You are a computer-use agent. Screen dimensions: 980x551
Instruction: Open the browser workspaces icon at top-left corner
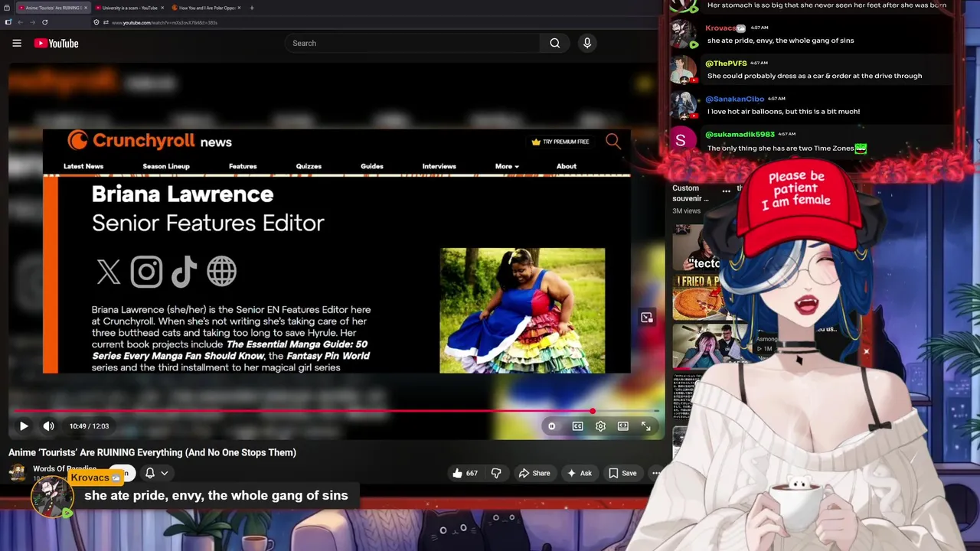[7, 8]
